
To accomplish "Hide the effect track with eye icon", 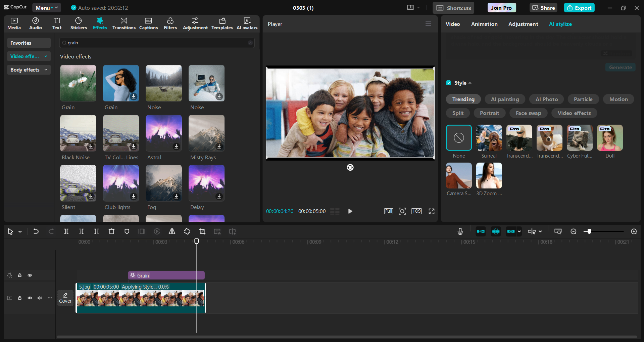I will pos(30,275).
